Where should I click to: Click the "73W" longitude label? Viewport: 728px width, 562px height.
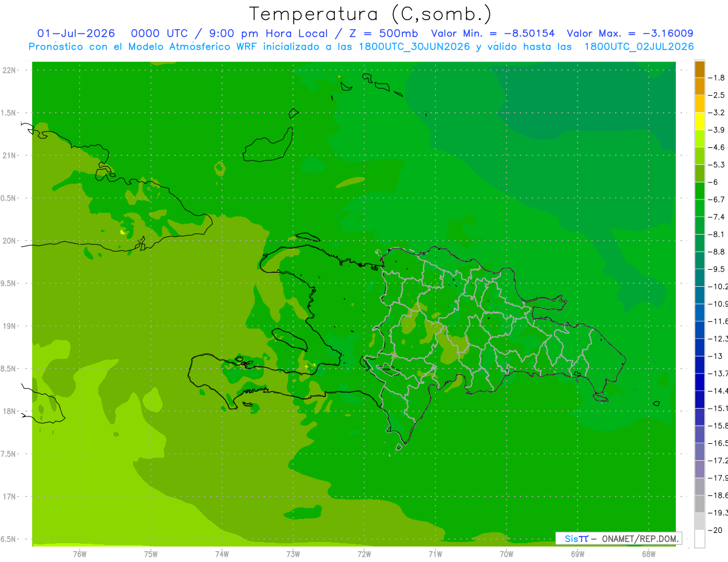(x=293, y=554)
